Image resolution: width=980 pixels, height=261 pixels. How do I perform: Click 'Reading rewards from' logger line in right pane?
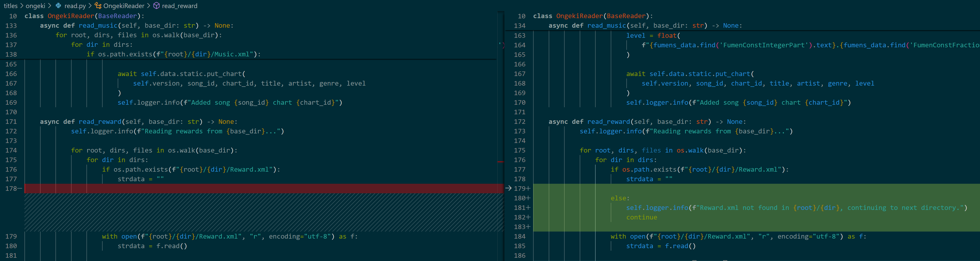tap(686, 131)
